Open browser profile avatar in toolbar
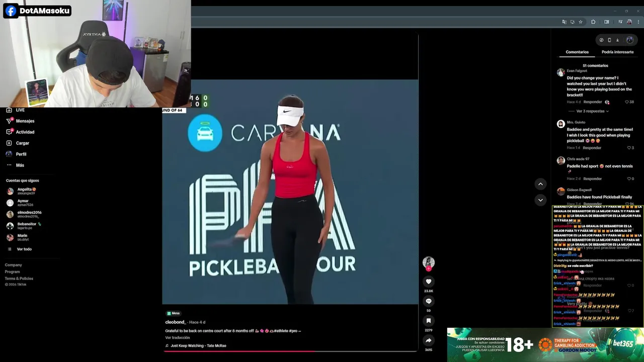The image size is (644, 362). click(629, 22)
